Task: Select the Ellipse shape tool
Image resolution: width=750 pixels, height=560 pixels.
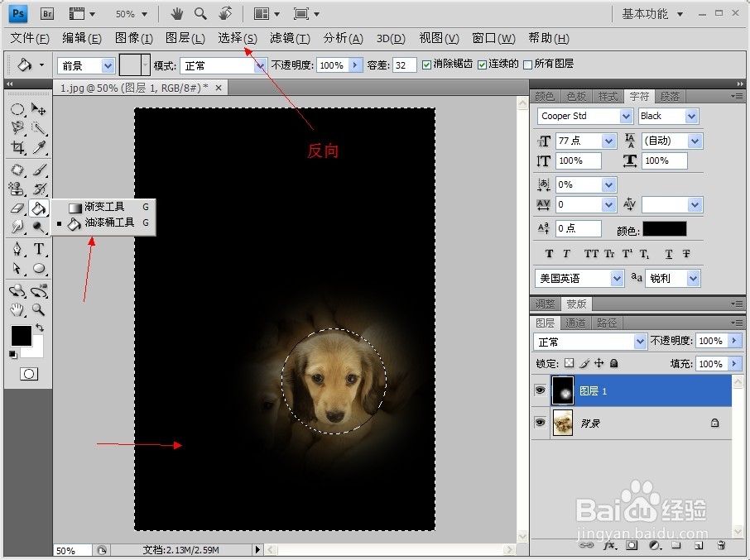Action: (39, 269)
